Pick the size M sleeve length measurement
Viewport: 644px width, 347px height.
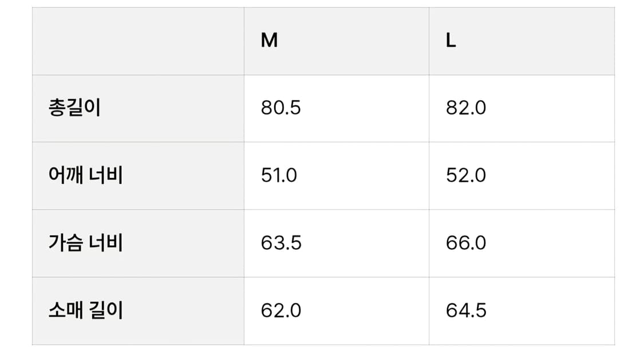point(280,310)
